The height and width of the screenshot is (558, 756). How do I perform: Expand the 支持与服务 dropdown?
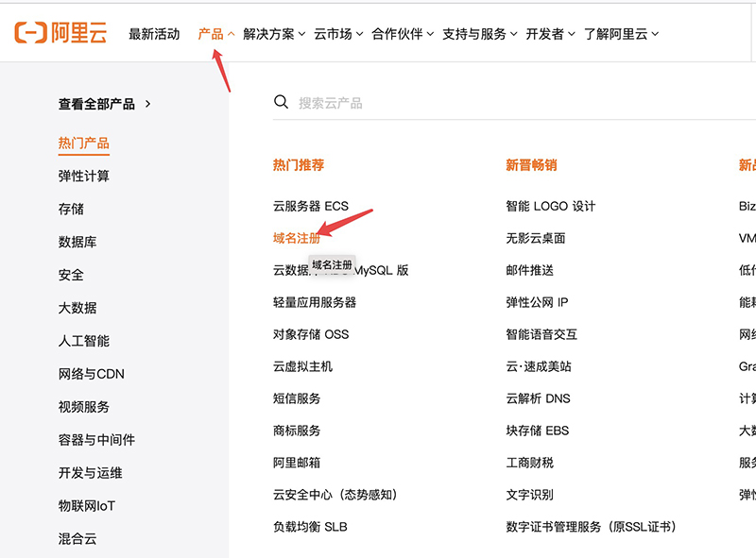pos(480,34)
